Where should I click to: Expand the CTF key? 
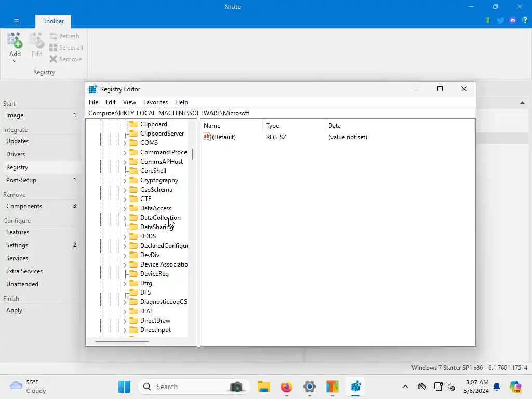(125, 199)
